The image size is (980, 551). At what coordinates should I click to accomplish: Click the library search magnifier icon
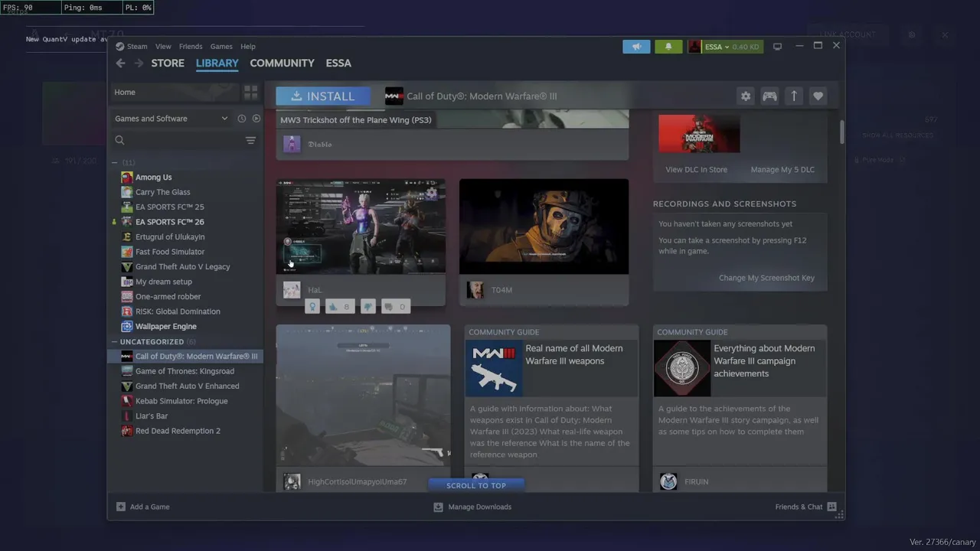[x=119, y=140]
